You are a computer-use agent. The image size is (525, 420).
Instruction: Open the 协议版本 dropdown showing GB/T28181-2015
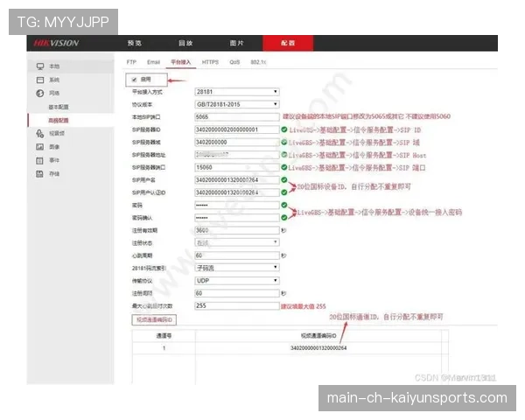[x=237, y=104]
